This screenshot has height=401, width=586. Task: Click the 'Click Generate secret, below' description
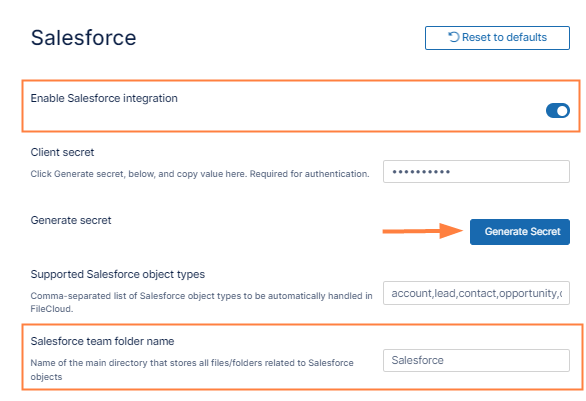click(200, 174)
